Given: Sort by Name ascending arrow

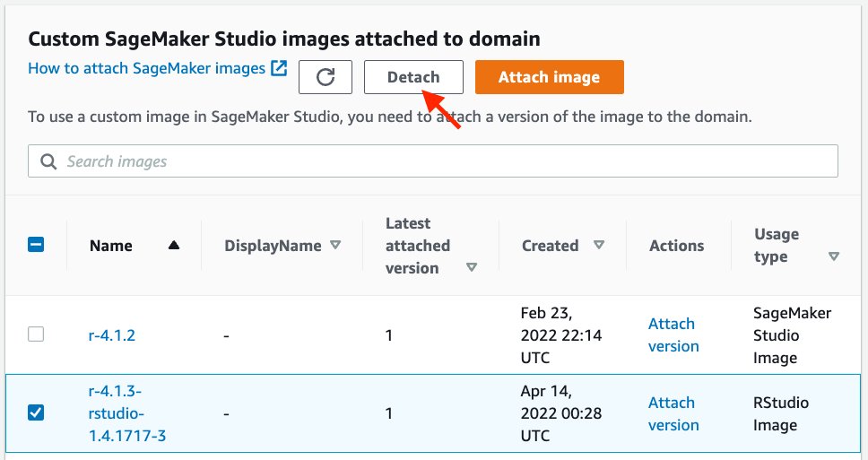Looking at the screenshot, I should click(x=174, y=245).
